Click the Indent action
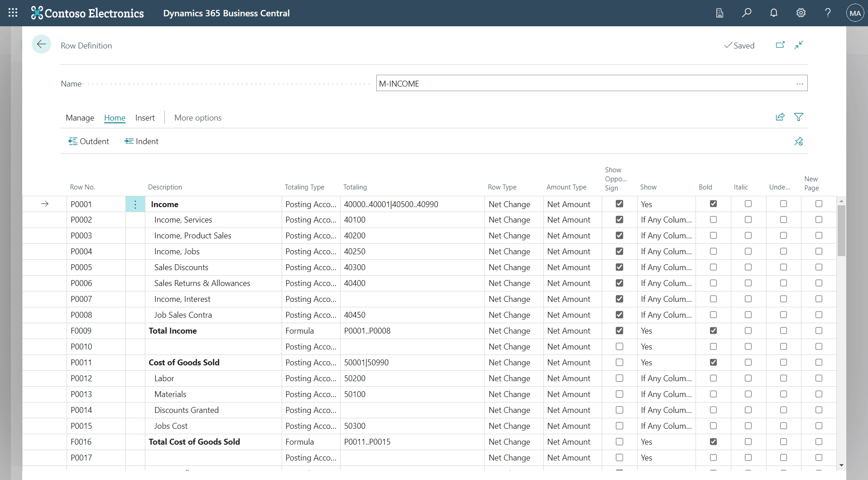This screenshot has width=868, height=480. pos(142,141)
